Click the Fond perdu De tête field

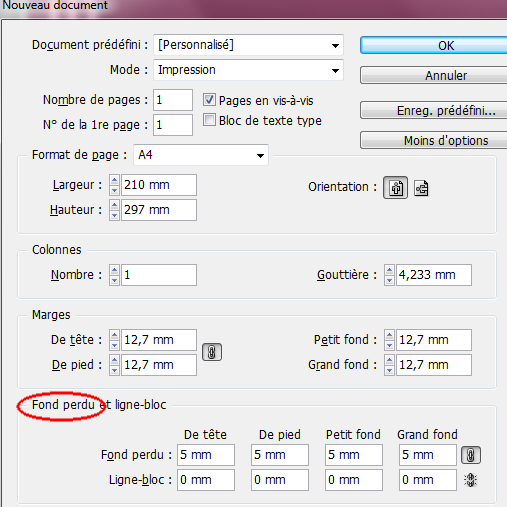click(x=206, y=455)
